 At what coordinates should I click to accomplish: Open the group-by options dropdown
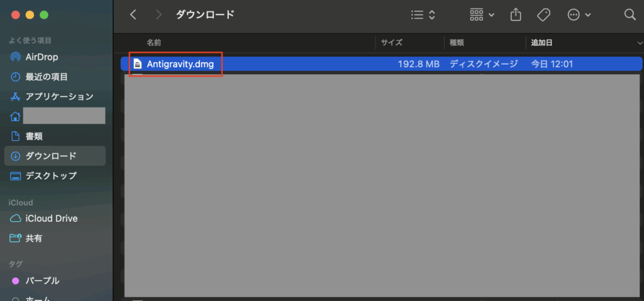pos(482,14)
